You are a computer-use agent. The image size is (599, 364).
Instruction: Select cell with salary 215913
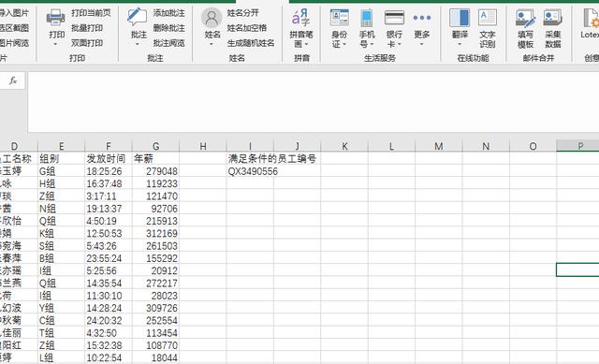pyautogui.click(x=155, y=221)
